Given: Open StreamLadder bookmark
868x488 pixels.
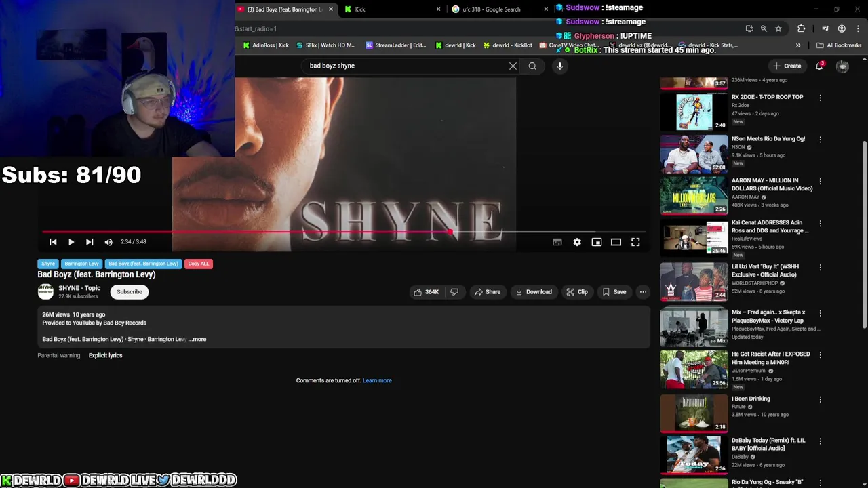Looking at the screenshot, I should pos(396,45).
